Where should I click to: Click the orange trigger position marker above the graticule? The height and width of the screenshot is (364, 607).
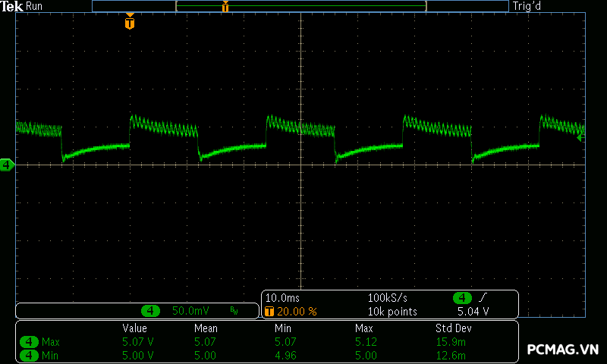tap(130, 23)
